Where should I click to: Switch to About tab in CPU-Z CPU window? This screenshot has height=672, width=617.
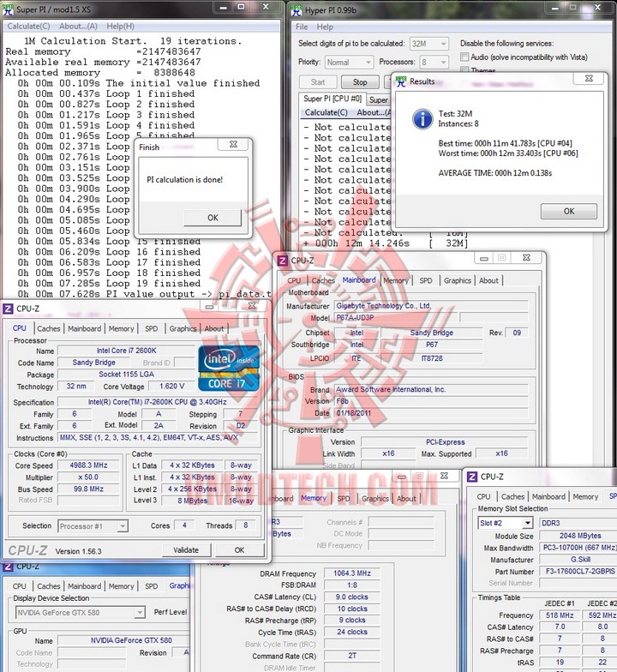(x=214, y=329)
